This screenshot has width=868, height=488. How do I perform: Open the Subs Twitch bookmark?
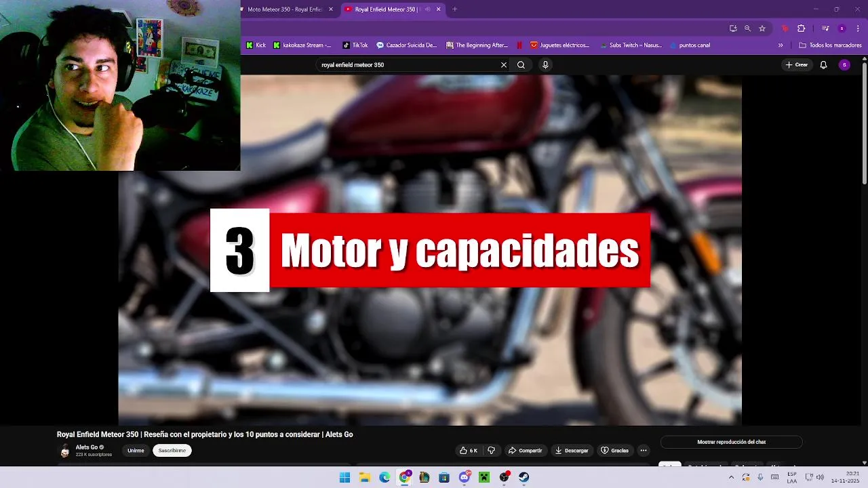[x=631, y=45]
